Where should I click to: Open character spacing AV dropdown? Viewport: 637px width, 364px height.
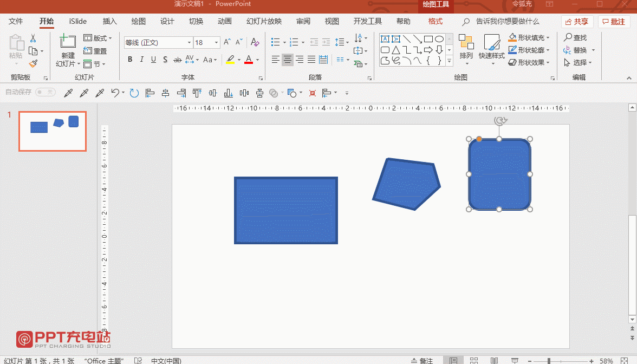click(192, 60)
